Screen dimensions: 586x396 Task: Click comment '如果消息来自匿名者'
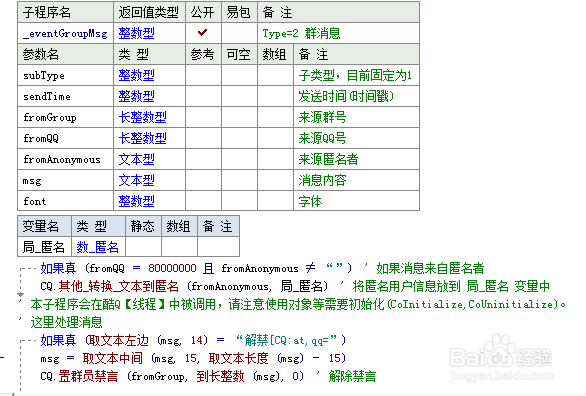click(x=430, y=268)
